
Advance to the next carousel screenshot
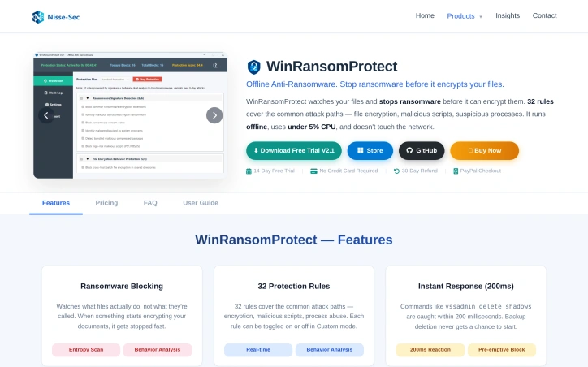click(x=214, y=115)
